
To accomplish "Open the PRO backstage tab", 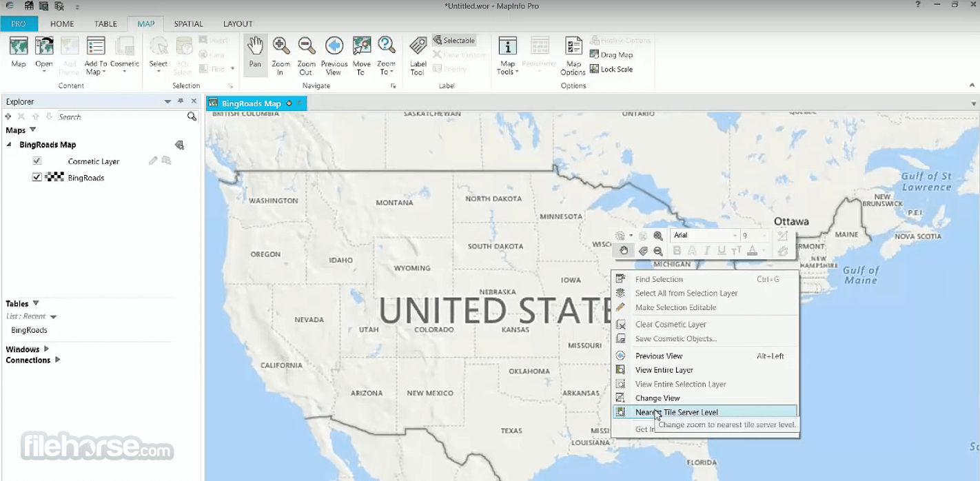I will pyautogui.click(x=19, y=23).
